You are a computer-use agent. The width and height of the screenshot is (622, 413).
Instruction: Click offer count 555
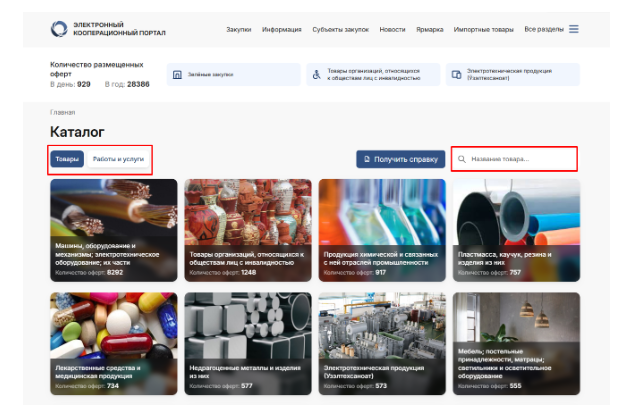(516, 386)
